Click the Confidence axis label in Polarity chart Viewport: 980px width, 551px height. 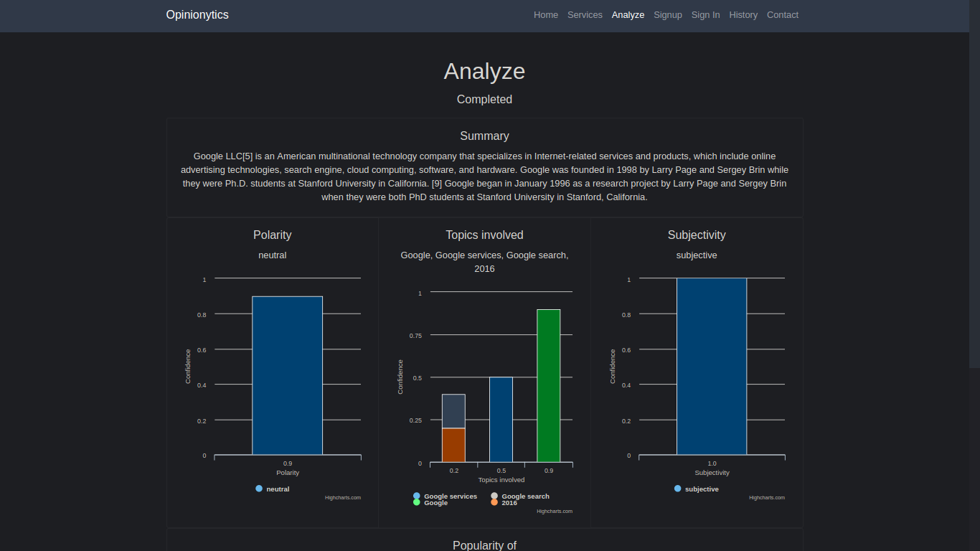click(x=188, y=366)
